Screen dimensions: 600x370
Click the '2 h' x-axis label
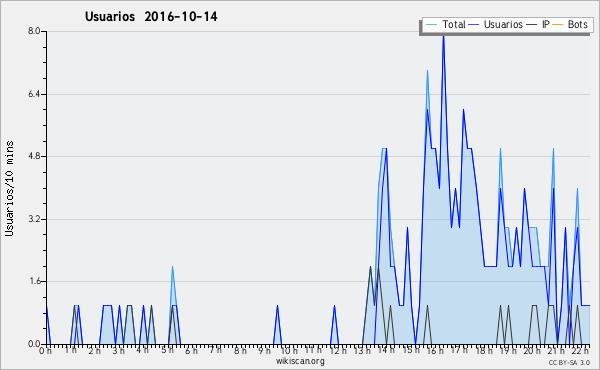click(x=94, y=350)
